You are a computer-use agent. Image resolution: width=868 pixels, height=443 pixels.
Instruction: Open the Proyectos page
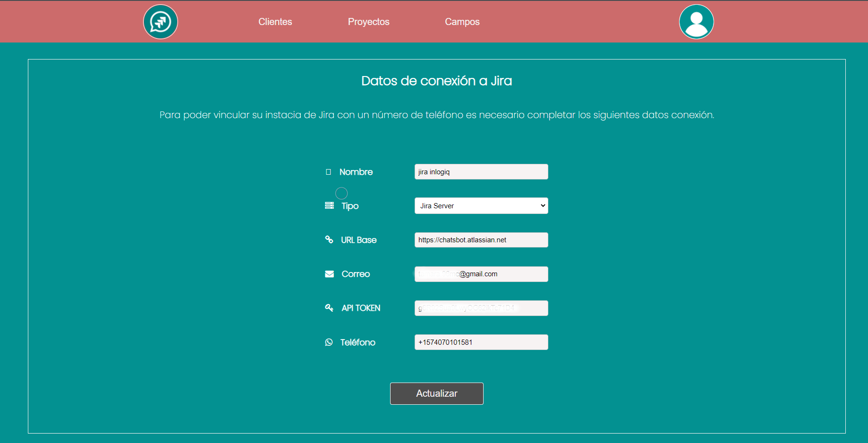click(x=368, y=21)
